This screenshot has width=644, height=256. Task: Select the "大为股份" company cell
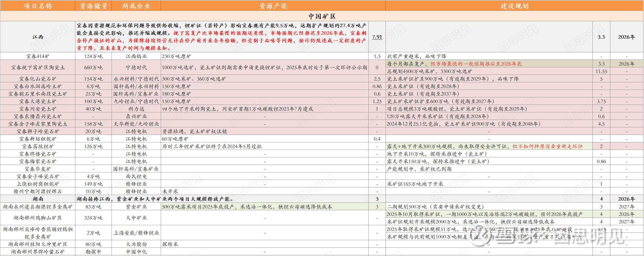pos(136,244)
